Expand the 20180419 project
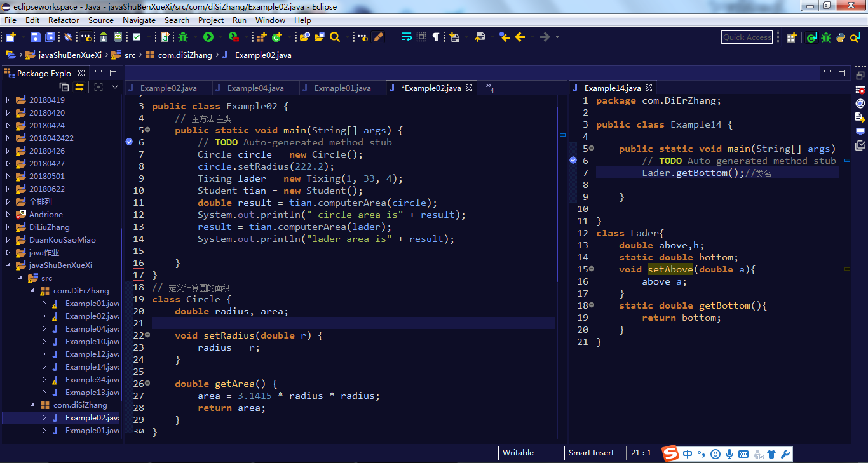The image size is (868, 463). click(8, 100)
